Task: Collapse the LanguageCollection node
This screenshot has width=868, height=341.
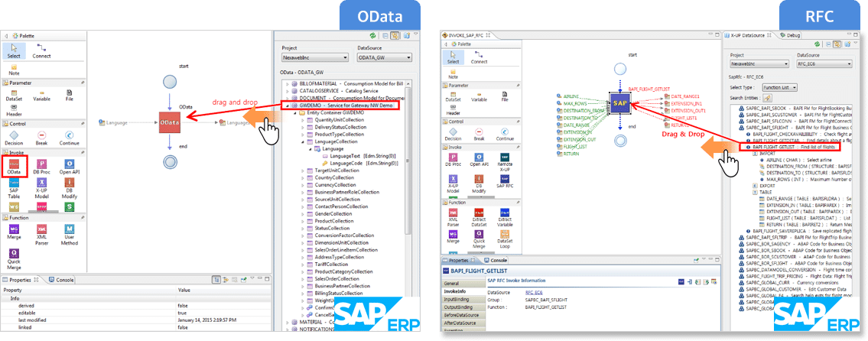Action: point(301,141)
